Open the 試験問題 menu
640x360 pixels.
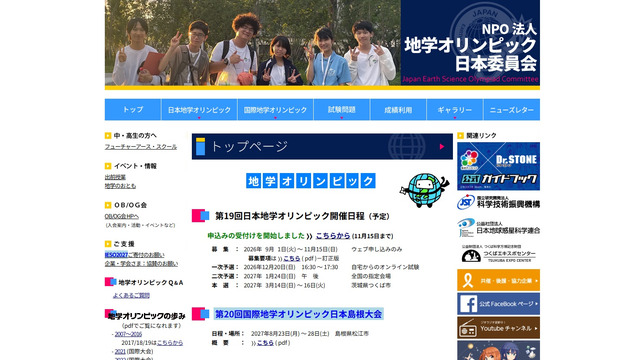[x=342, y=109]
